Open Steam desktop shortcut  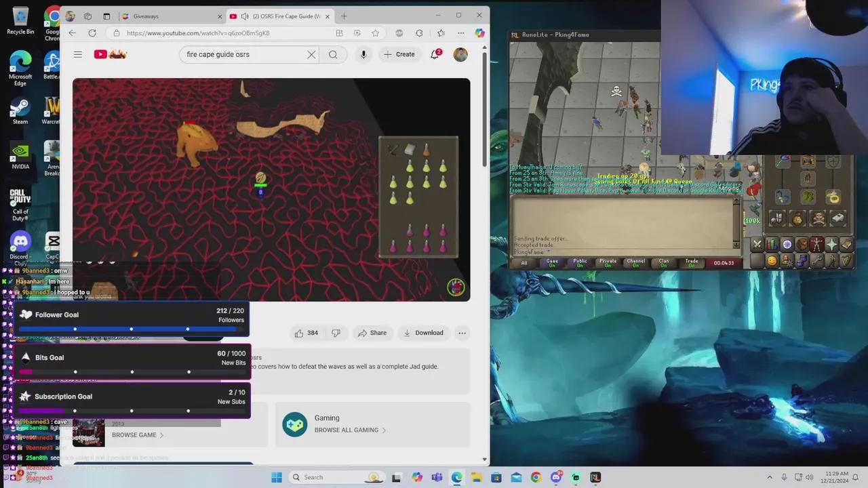[x=20, y=112]
